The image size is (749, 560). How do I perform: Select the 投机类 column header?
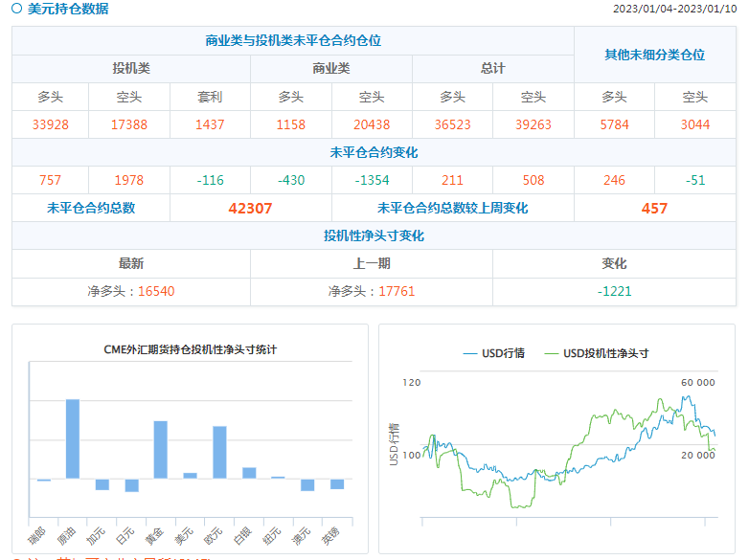click(x=131, y=69)
